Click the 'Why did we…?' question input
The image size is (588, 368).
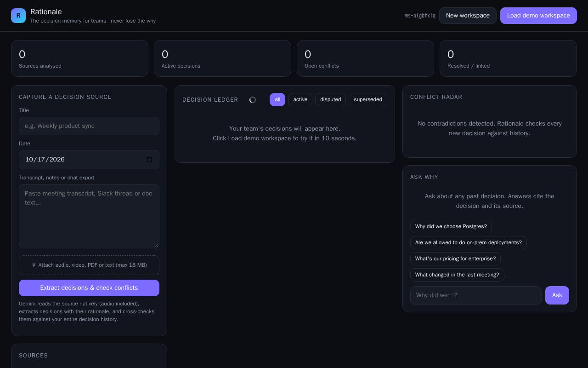476,295
